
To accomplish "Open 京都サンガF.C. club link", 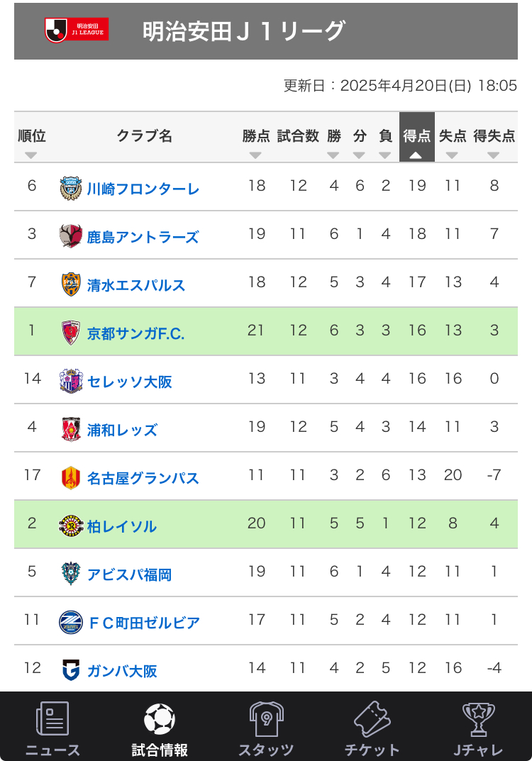I will click(x=135, y=333).
